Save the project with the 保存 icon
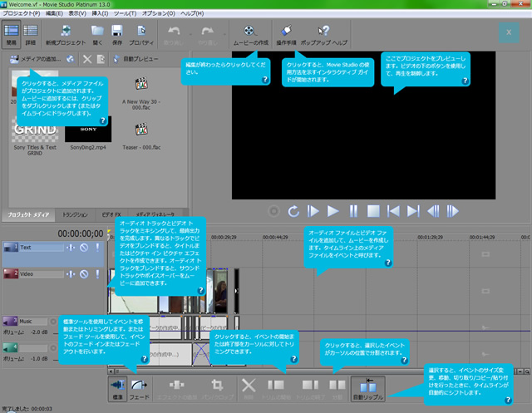 [117, 31]
